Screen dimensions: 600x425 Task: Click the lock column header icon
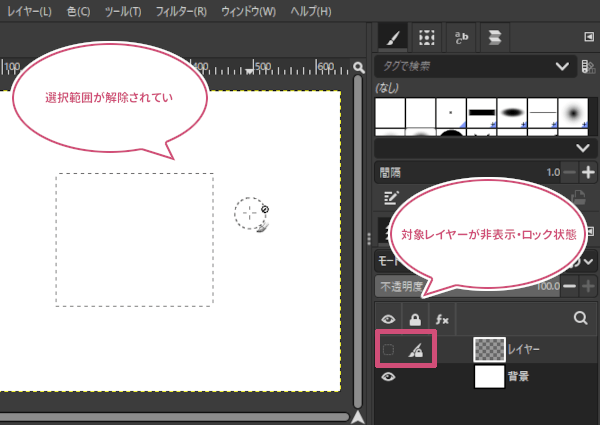(415, 319)
